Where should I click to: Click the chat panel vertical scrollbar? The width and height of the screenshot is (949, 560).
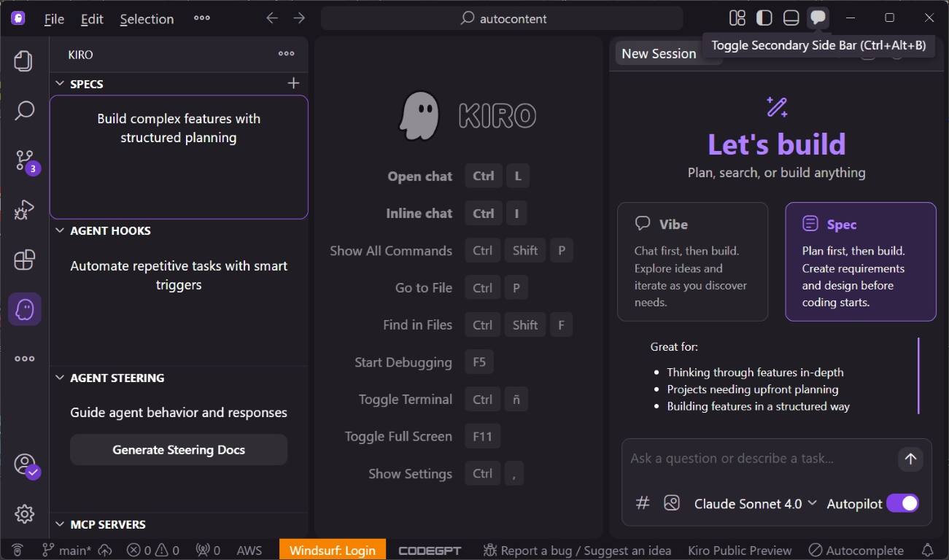(918, 376)
